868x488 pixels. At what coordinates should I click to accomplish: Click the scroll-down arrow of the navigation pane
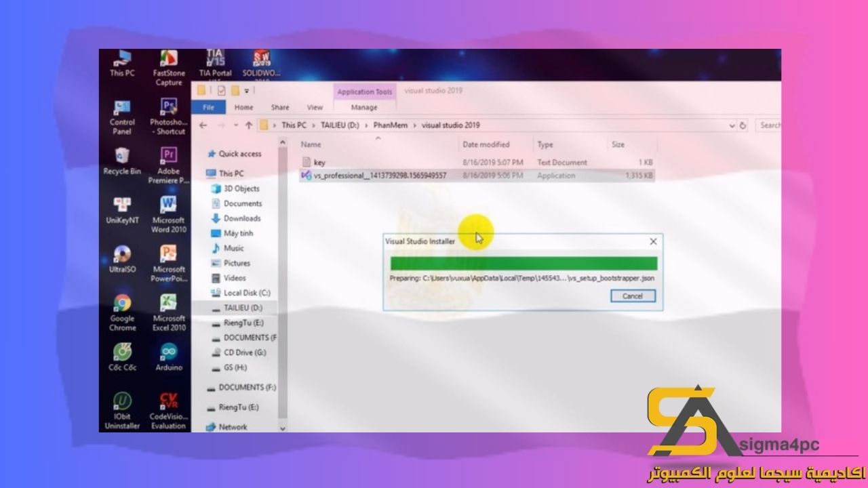point(283,428)
